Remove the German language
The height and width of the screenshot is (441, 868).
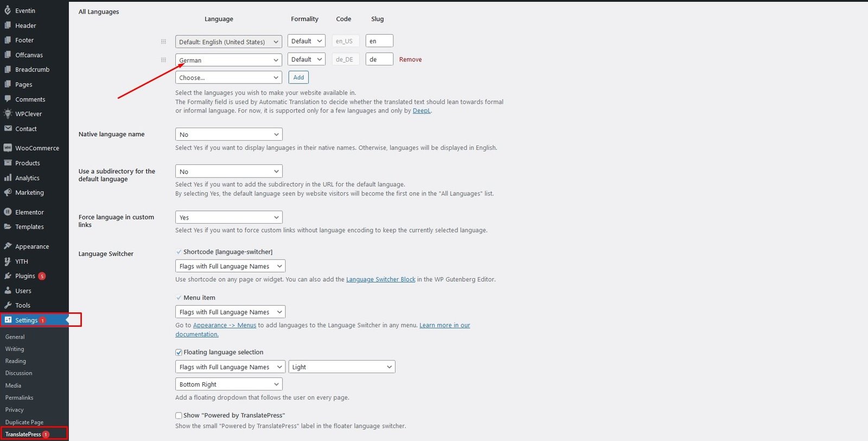(x=410, y=60)
